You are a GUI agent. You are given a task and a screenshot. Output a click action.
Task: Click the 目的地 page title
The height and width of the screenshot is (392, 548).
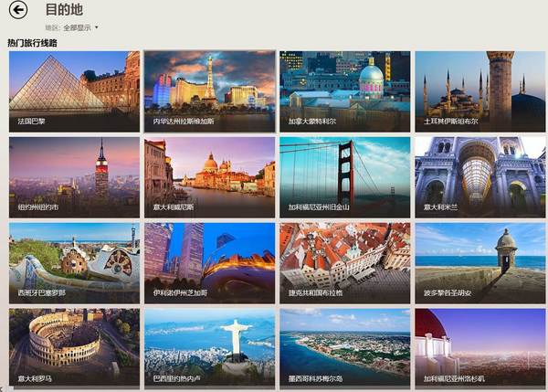[x=64, y=11]
